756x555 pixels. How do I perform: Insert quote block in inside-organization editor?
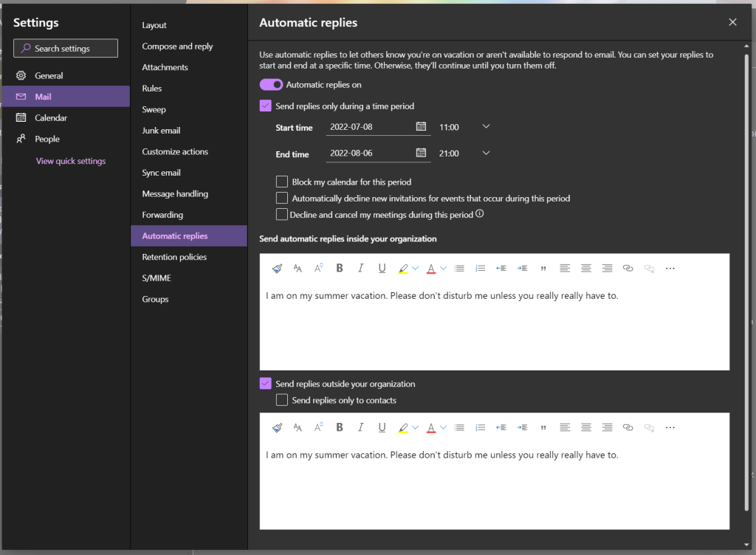click(x=543, y=269)
